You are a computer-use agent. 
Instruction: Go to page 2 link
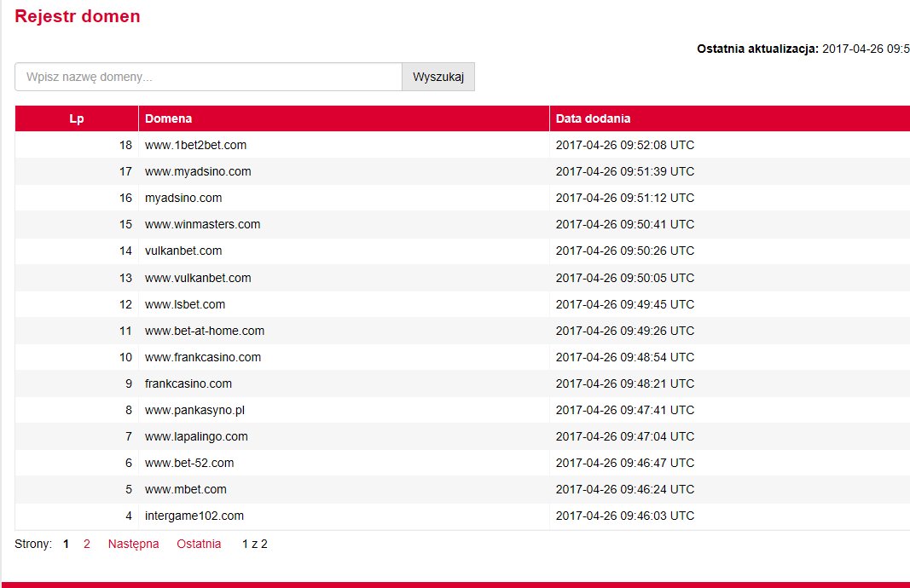tap(86, 544)
